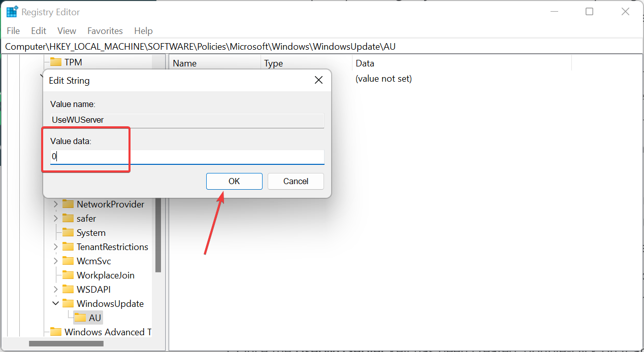
Task: Click the tree pane vertical scrollbar
Action: click(158, 235)
